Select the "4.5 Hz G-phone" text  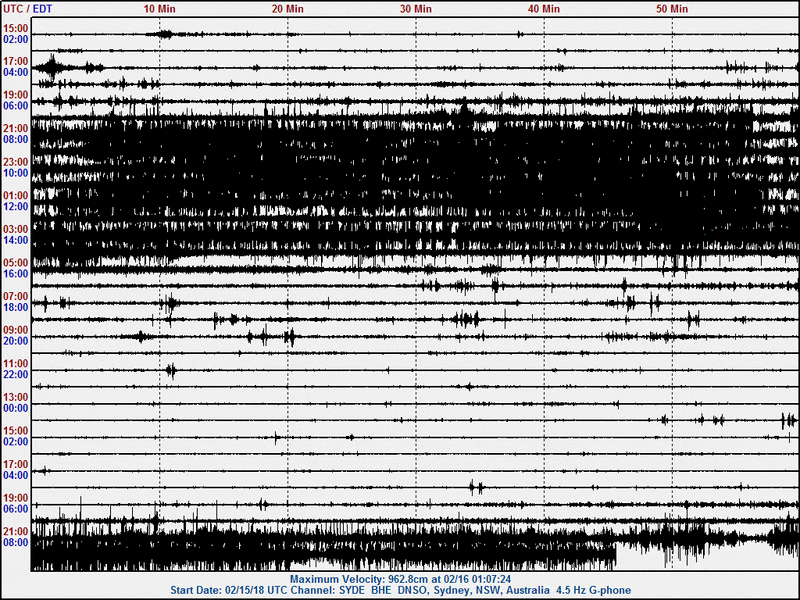(593, 590)
